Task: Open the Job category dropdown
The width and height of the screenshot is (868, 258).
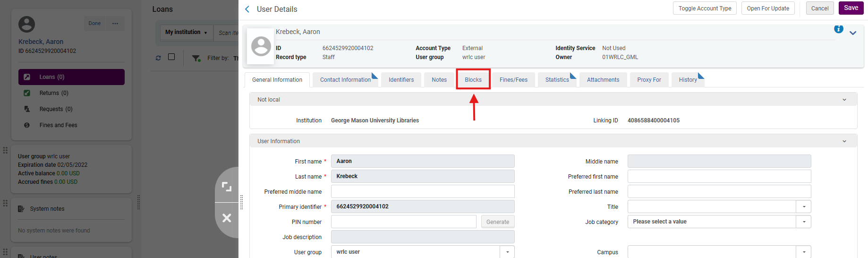Action: coord(803,222)
